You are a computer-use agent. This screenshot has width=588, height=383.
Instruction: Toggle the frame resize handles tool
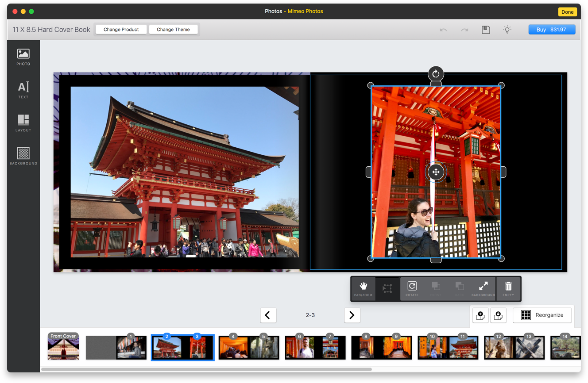point(387,289)
